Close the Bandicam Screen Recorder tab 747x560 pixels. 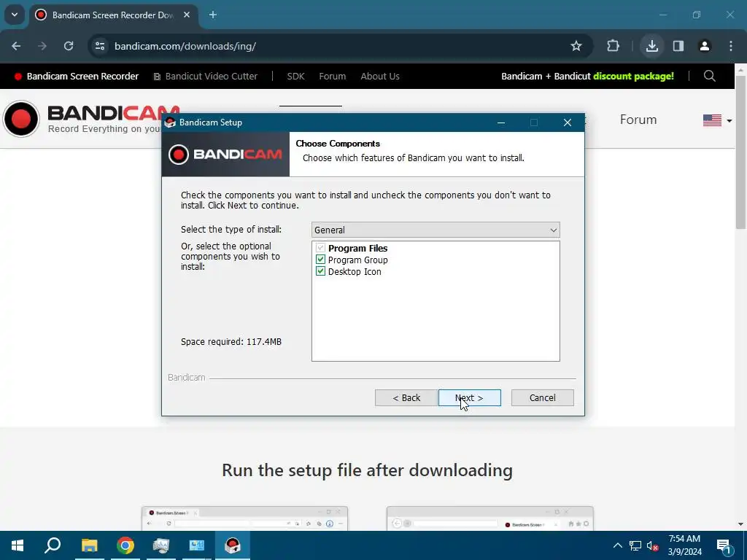click(187, 15)
